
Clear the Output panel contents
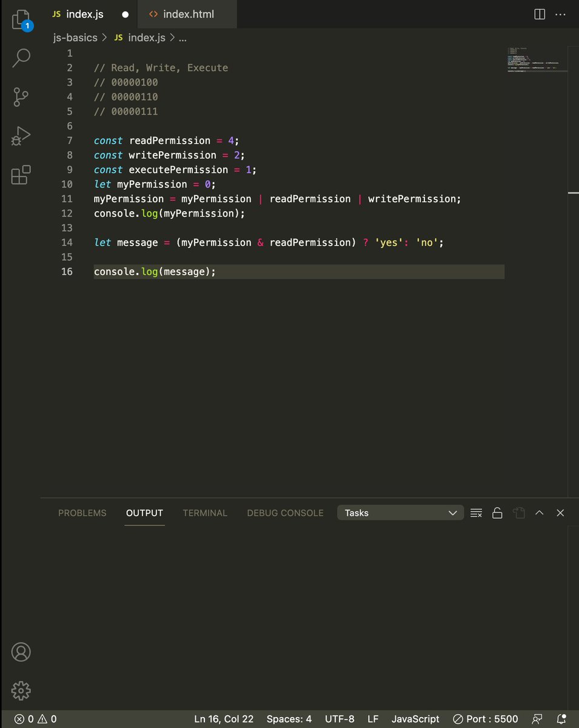tap(476, 513)
